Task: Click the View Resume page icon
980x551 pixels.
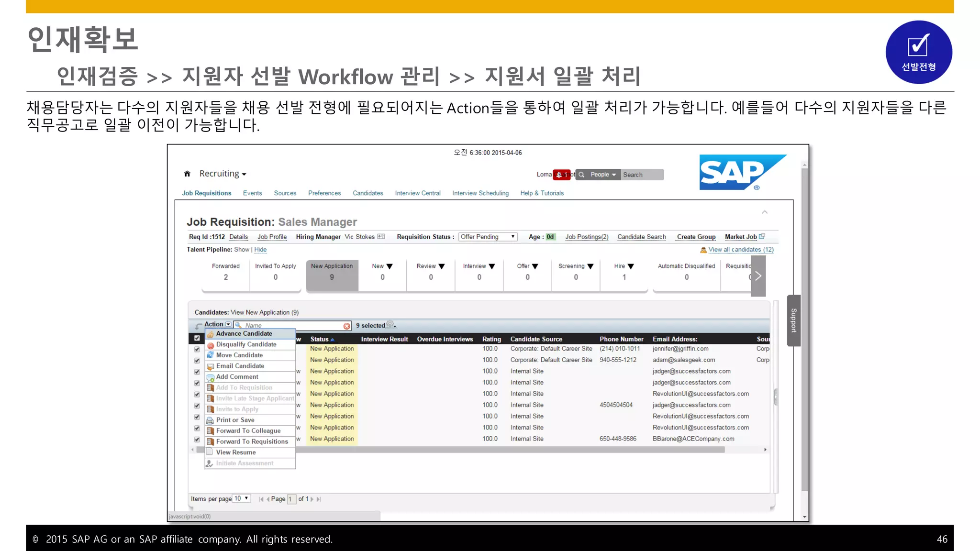Action: (x=209, y=452)
